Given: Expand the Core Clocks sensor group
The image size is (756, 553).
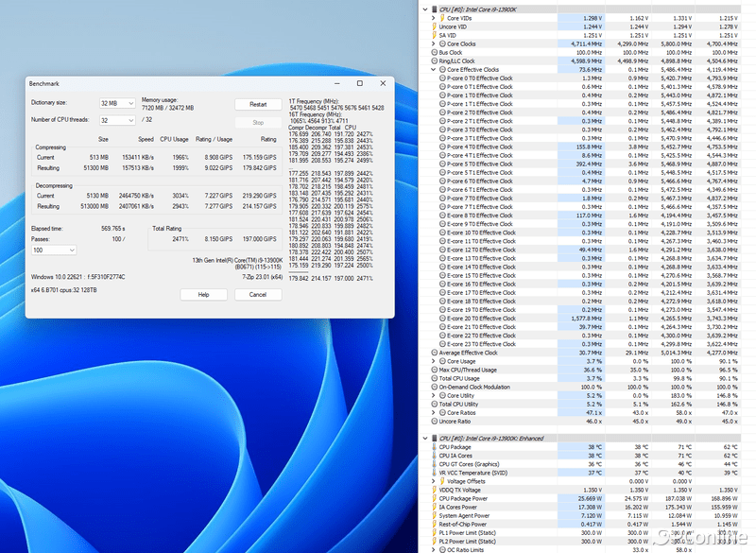Looking at the screenshot, I should (434, 43).
